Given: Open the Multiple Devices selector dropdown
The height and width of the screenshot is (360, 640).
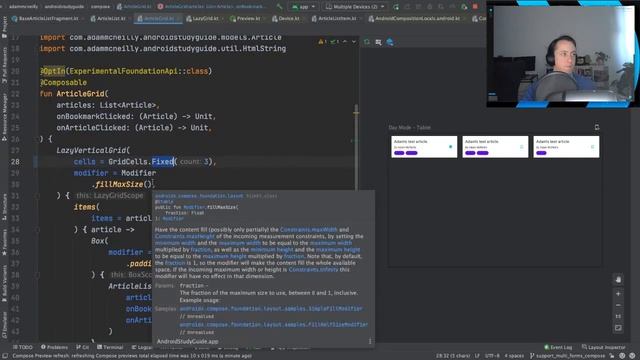Looking at the screenshot, I should pos(355,7).
